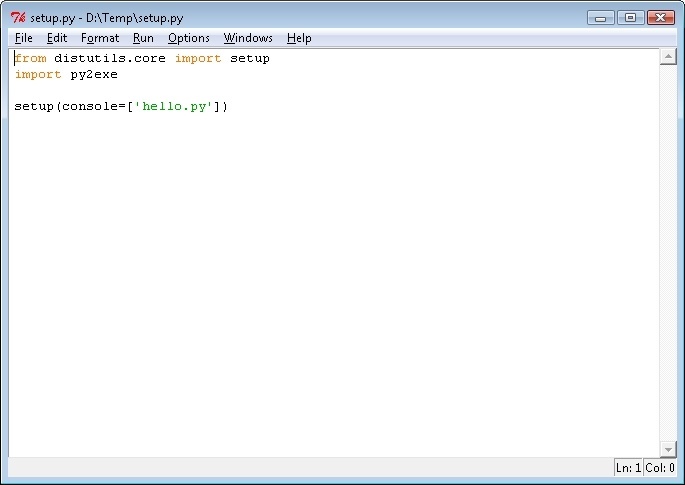Screen dimensions: 685x485
Task: Open the Format menu
Action: (x=100, y=38)
